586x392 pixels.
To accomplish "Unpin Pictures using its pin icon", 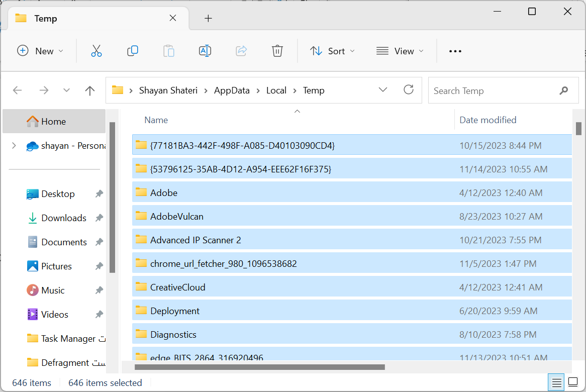I will (x=99, y=266).
